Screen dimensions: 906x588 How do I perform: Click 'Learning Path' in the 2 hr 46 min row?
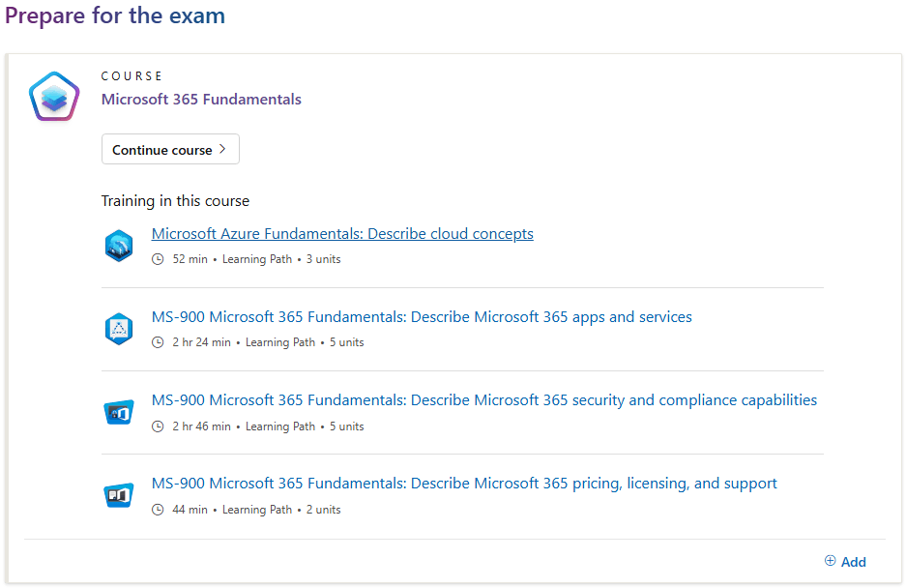click(x=280, y=426)
